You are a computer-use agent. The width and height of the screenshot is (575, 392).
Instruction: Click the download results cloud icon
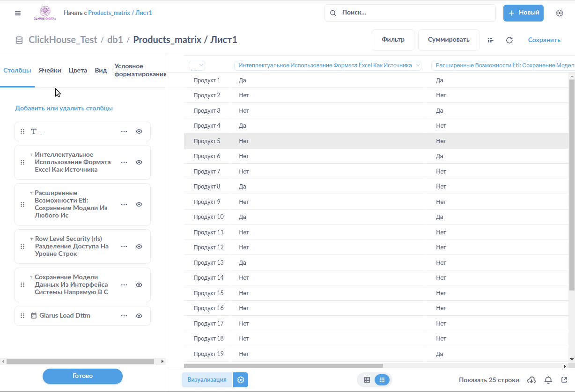pyautogui.click(x=531, y=380)
